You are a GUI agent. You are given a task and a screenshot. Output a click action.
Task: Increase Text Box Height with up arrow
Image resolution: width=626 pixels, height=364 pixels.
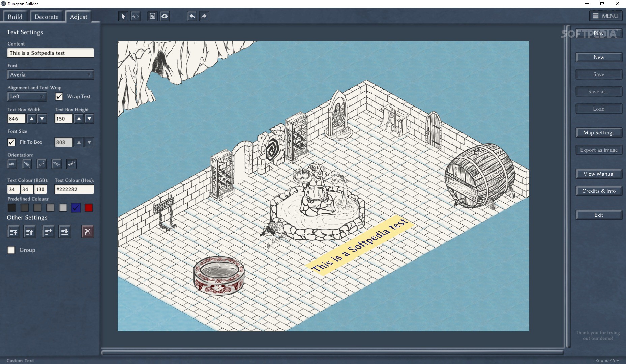pos(79,119)
